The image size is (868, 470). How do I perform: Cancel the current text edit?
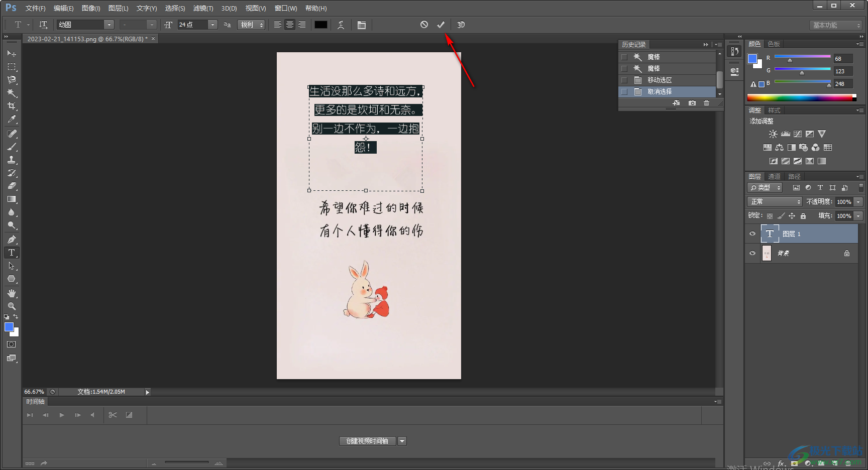[424, 25]
